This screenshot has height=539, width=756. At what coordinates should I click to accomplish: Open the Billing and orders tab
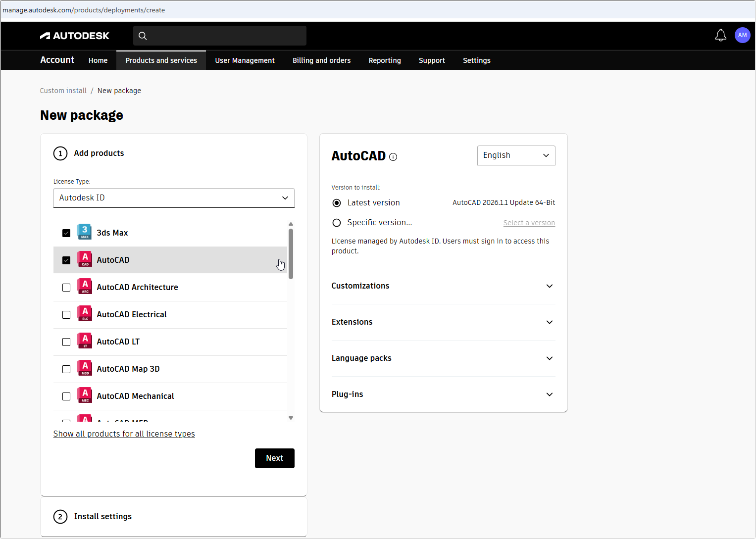click(321, 60)
